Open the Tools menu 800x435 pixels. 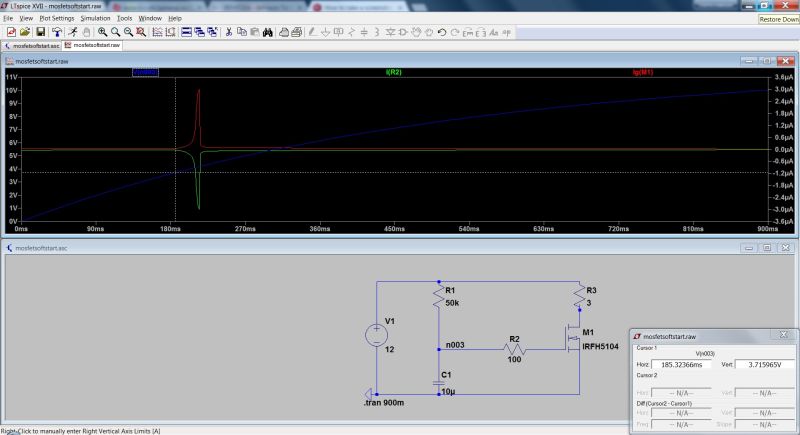(x=124, y=18)
